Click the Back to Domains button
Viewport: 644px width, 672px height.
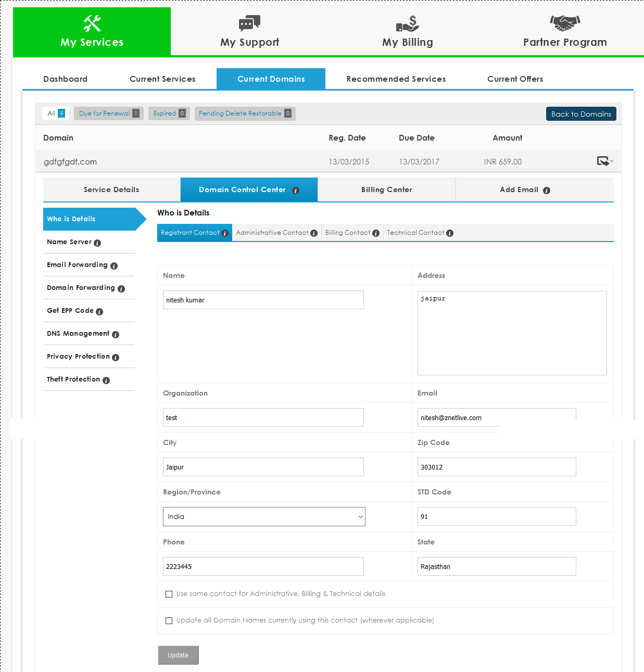pyautogui.click(x=581, y=114)
